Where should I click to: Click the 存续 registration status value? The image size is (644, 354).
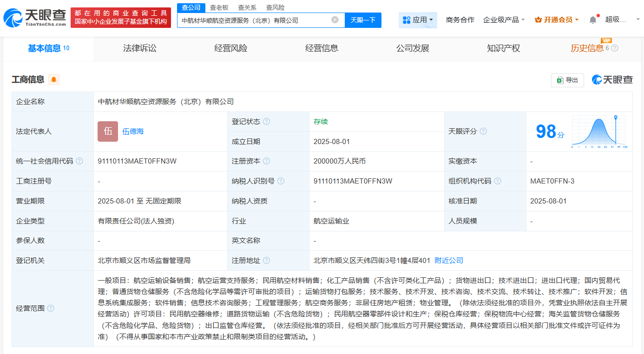click(321, 122)
